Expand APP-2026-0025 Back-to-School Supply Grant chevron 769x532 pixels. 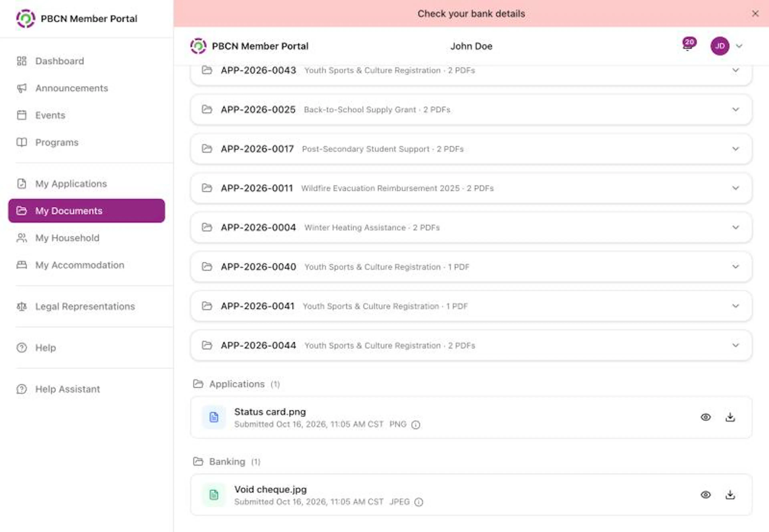735,109
